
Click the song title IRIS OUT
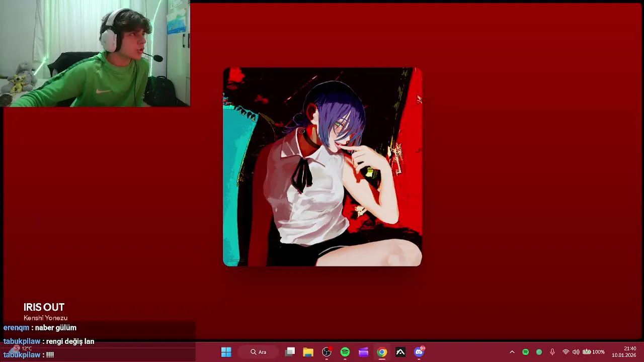[44, 307]
